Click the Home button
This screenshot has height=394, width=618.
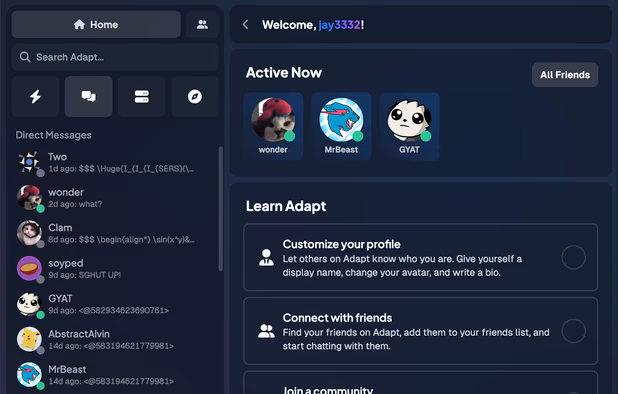point(96,24)
